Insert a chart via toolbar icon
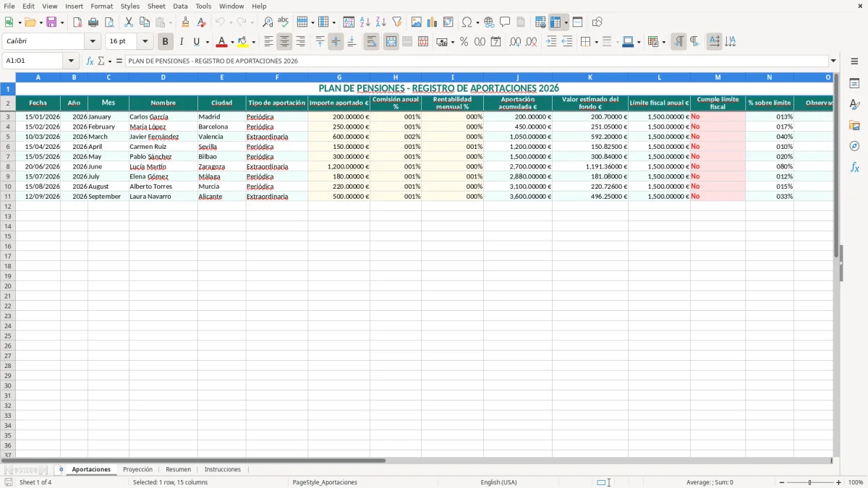This screenshot has width=868, height=488. point(433,22)
